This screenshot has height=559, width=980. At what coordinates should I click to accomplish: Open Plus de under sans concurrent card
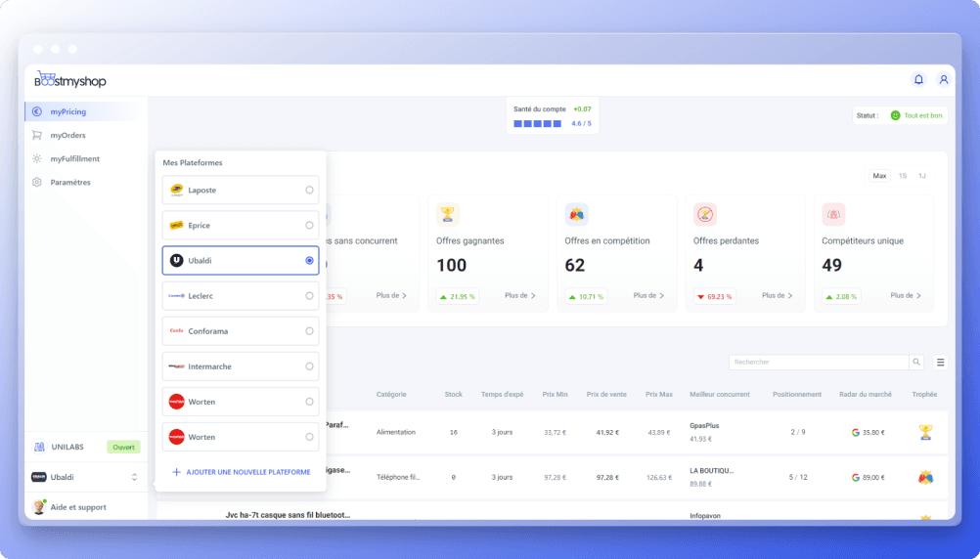click(x=391, y=295)
